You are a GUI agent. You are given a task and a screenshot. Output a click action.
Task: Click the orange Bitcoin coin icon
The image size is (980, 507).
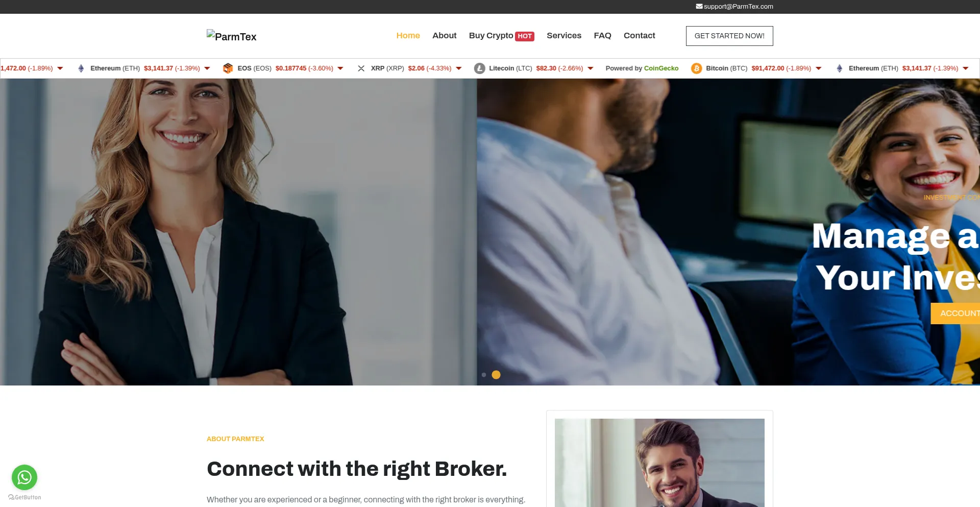[x=696, y=68]
